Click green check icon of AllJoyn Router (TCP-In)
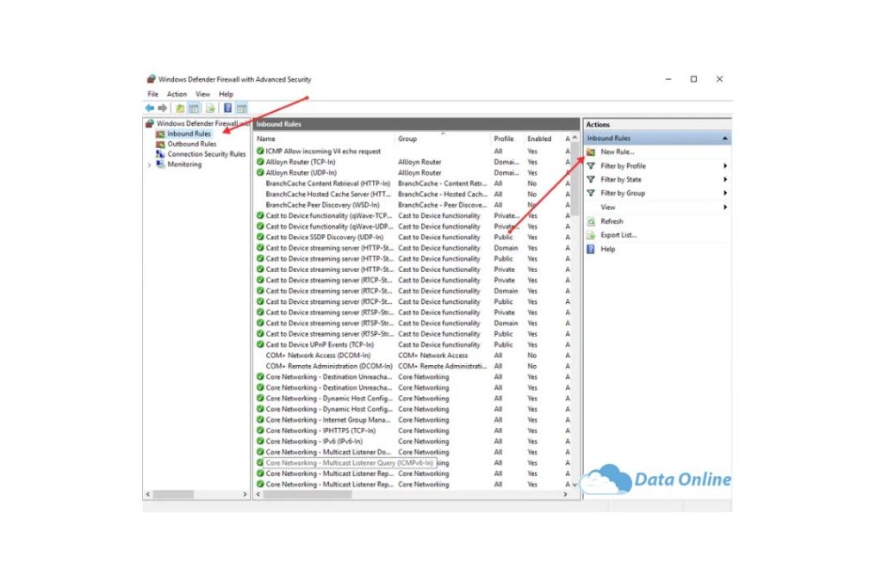Viewport: 882px width, 588px height. click(x=260, y=162)
